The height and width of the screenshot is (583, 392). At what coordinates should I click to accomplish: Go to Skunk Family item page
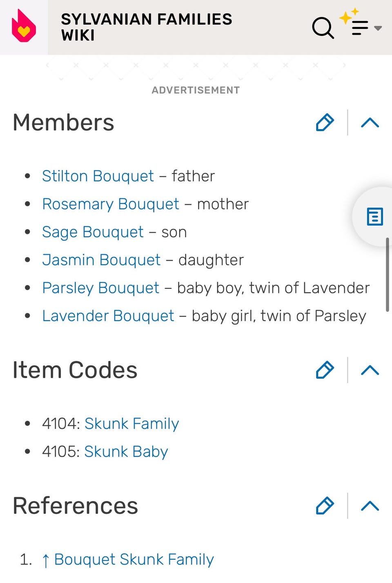(131, 424)
